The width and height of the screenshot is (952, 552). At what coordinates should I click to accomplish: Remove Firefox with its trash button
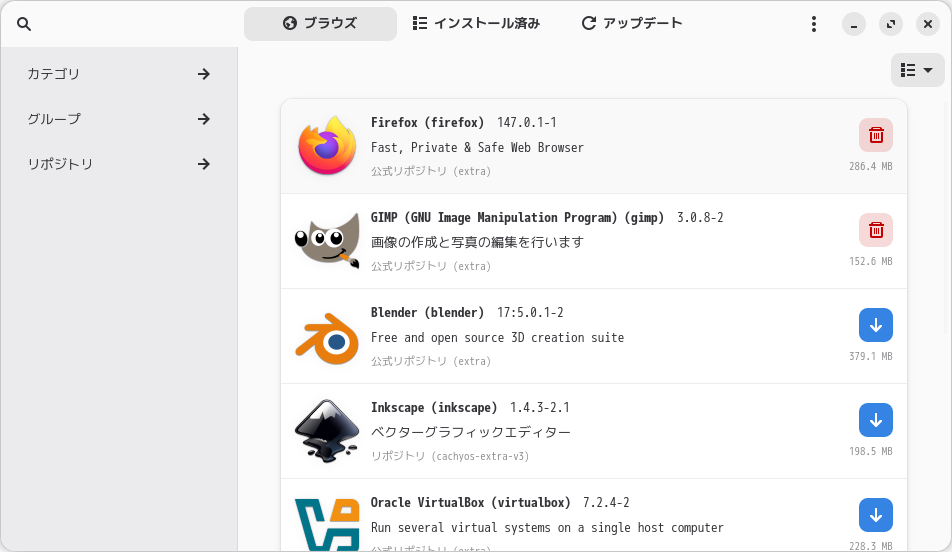click(x=876, y=135)
